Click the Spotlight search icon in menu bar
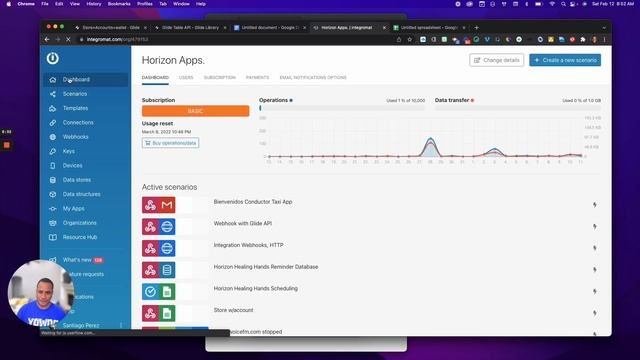This screenshot has width=640, height=360. [x=563, y=4]
